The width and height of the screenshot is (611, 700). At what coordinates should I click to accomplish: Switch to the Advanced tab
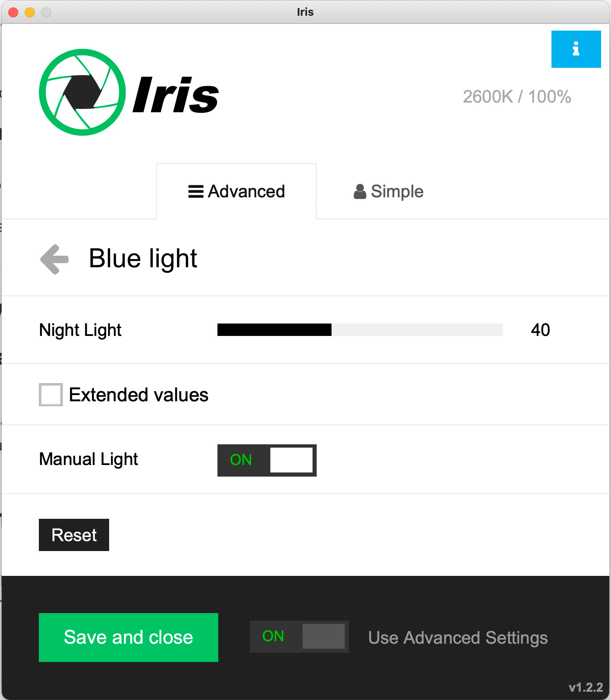(236, 192)
